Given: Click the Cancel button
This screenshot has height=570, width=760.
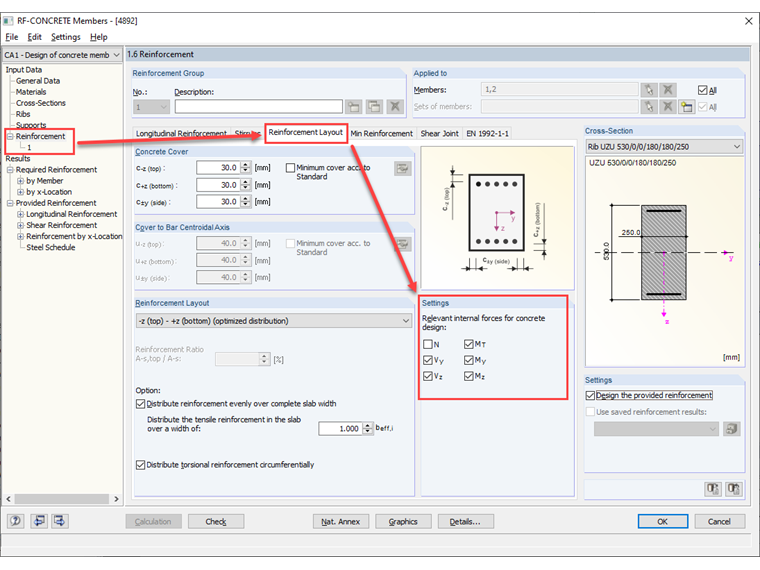Looking at the screenshot, I should click(719, 522).
